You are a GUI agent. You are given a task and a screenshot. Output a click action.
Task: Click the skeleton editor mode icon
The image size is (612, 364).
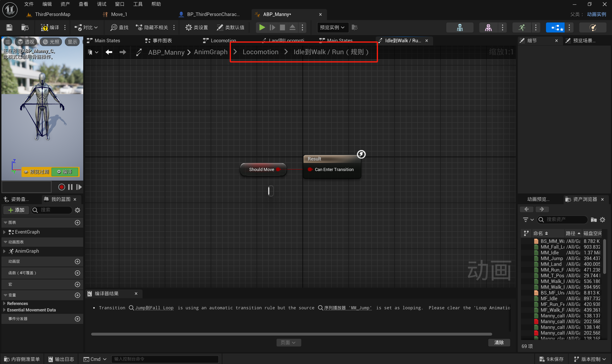(460, 27)
